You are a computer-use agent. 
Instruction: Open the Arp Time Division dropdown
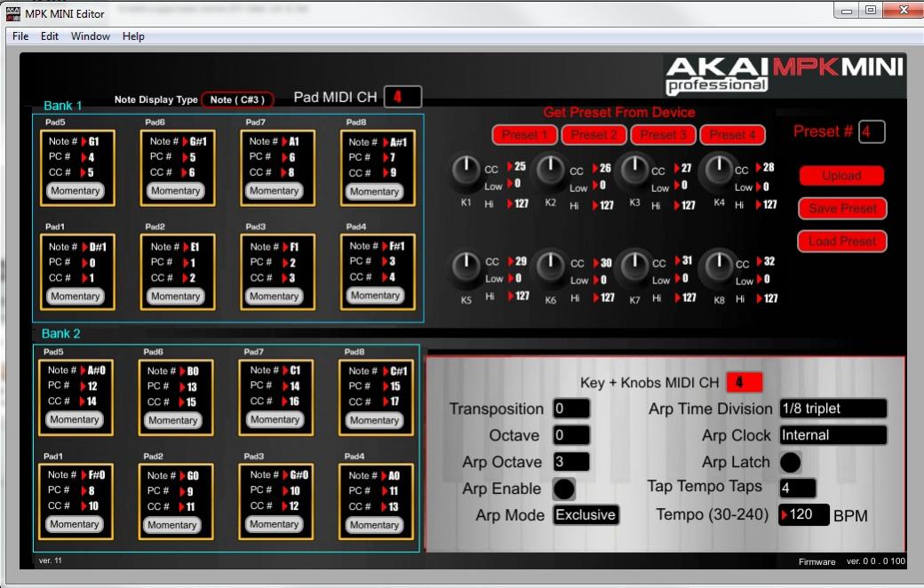click(833, 409)
